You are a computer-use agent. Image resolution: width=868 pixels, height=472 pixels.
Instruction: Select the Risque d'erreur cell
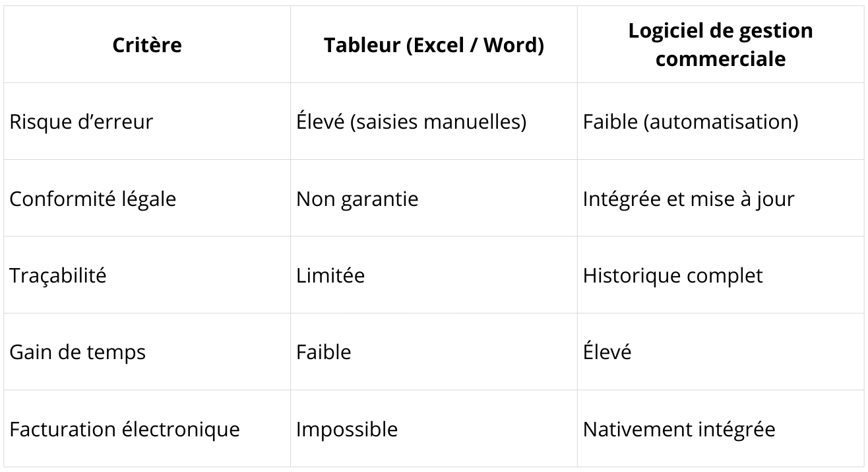coord(80,122)
